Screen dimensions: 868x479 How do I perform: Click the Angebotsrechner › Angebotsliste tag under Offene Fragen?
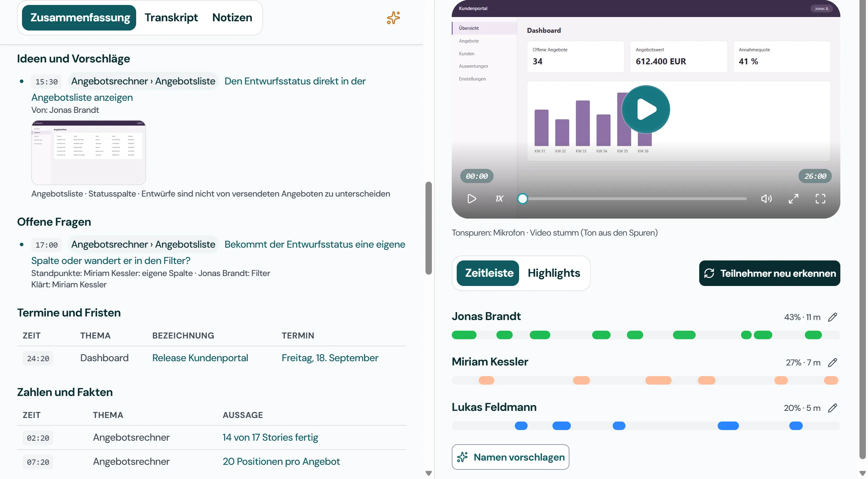[143, 244]
